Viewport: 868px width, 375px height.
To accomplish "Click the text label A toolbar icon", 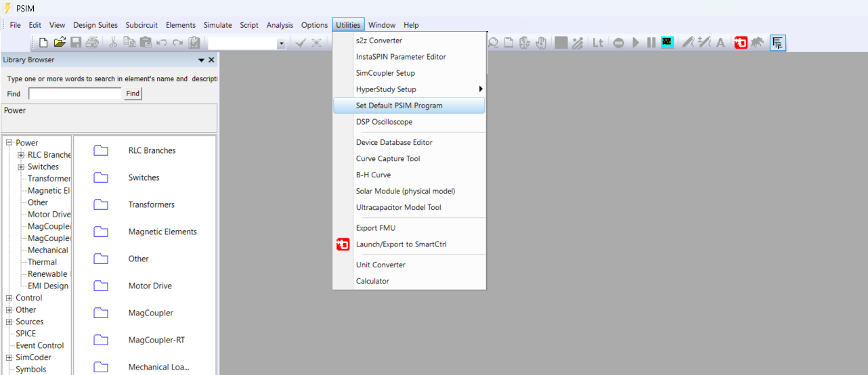I will click(x=720, y=43).
